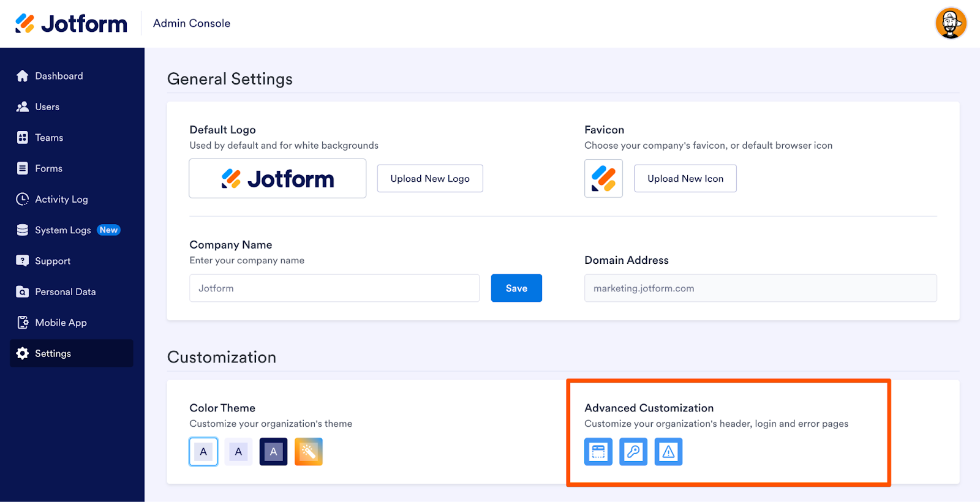Click Upload New Logo button
Viewport: 980px width, 502px height.
point(430,179)
